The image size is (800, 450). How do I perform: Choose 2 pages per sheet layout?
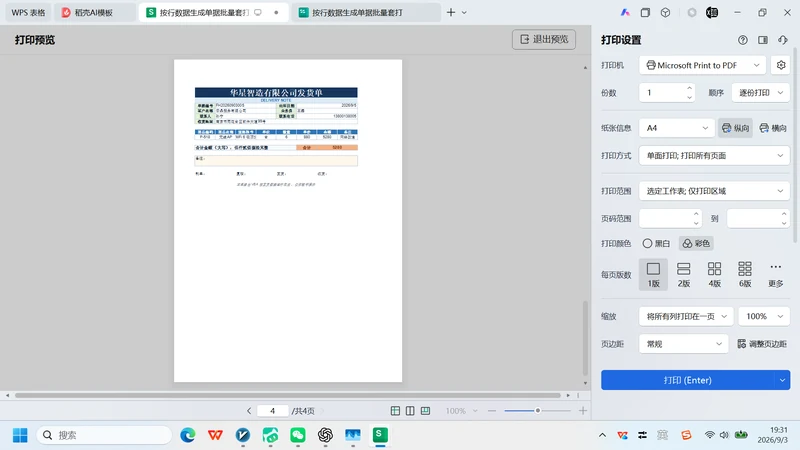click(x=684, y=274)
